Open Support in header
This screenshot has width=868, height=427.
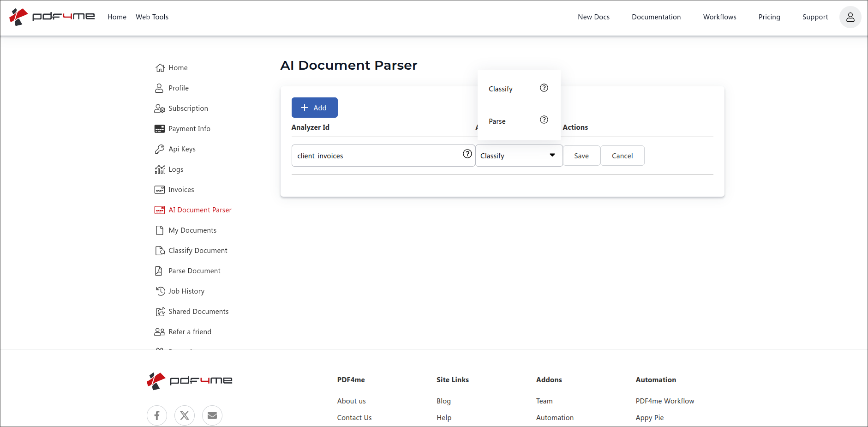coord(815,17)
